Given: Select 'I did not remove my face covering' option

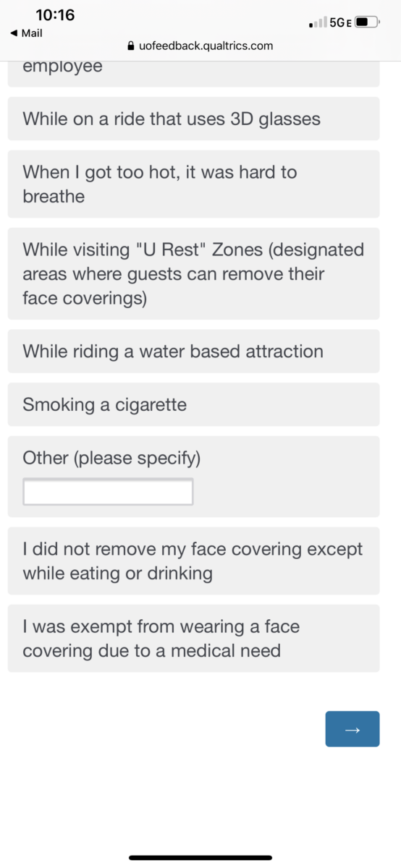Looking at the screenshot, I should [x=193, y=561].
